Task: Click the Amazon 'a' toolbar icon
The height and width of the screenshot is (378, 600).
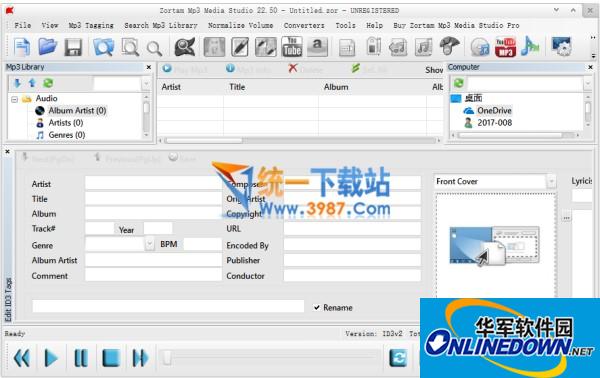Action: click(317, 47)
